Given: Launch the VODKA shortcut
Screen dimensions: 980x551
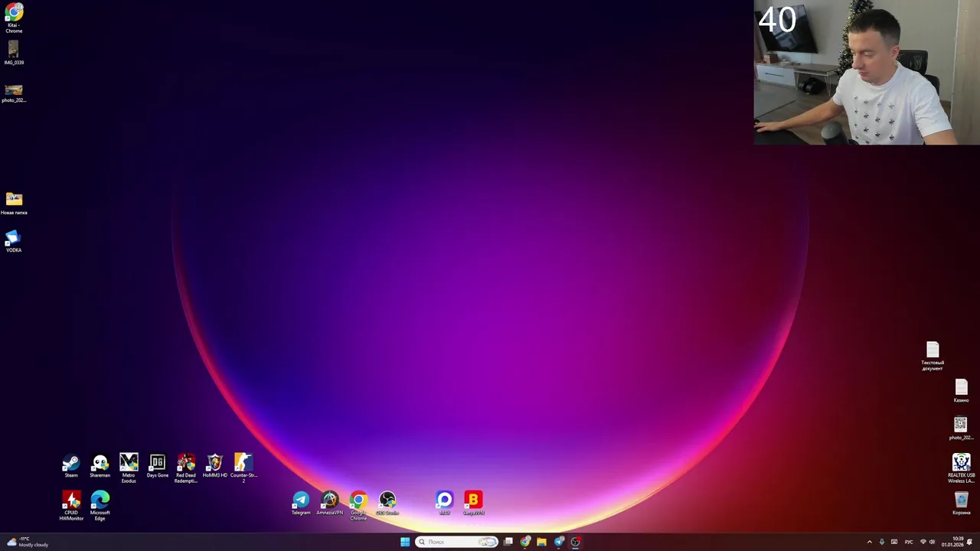Looking at the screenshot, I should pyautogui.click(x=14, y=242).
